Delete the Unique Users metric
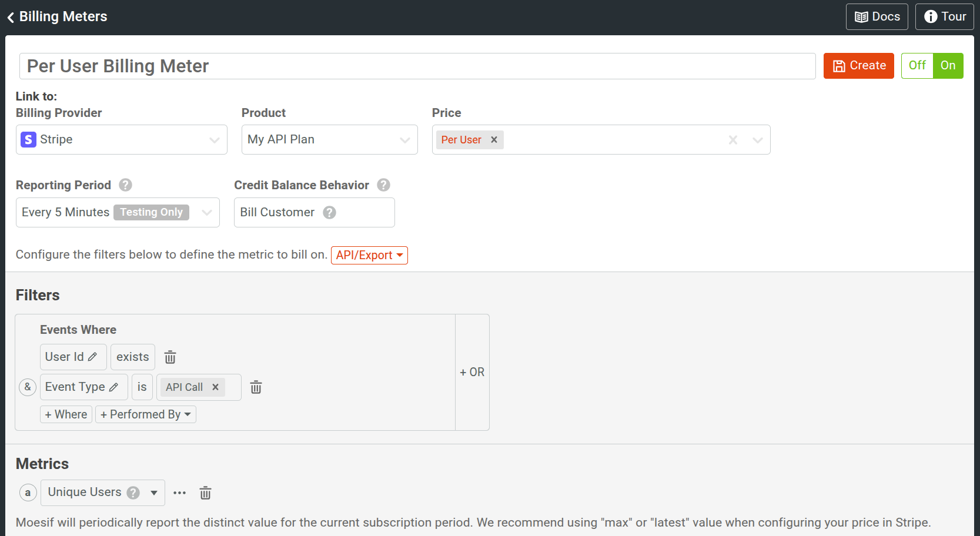Screen dimensions: 980x536 [x=205, y=493]
